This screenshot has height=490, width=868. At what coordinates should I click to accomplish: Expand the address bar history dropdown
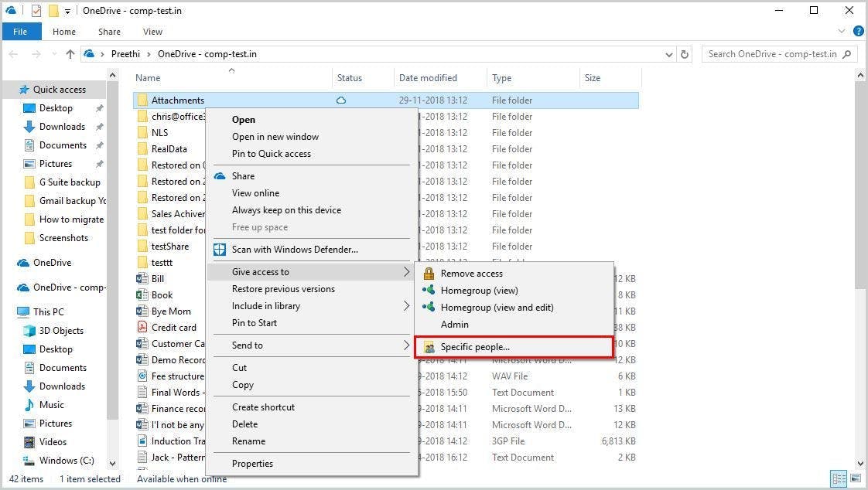[x=668, y=54]
